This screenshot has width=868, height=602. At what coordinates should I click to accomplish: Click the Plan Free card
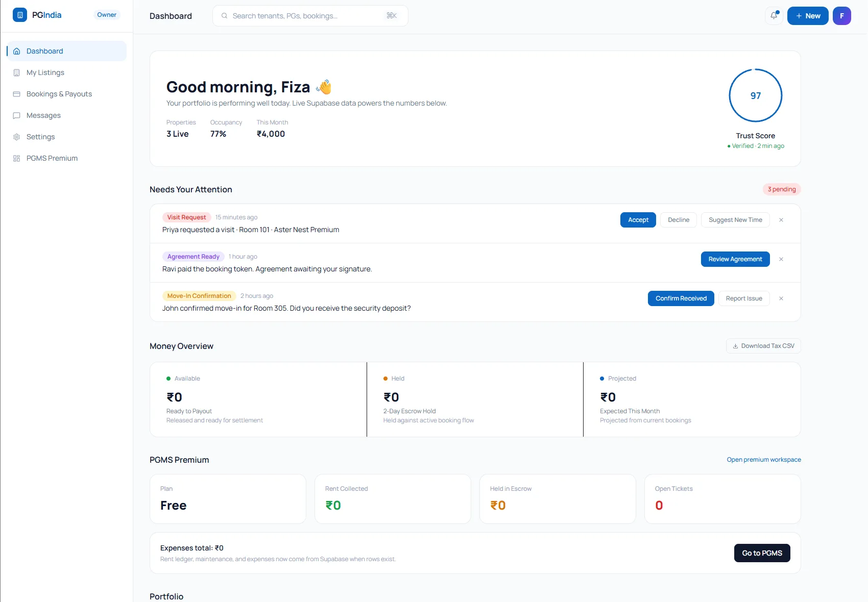pyautogui.click(x=228, y=499)
